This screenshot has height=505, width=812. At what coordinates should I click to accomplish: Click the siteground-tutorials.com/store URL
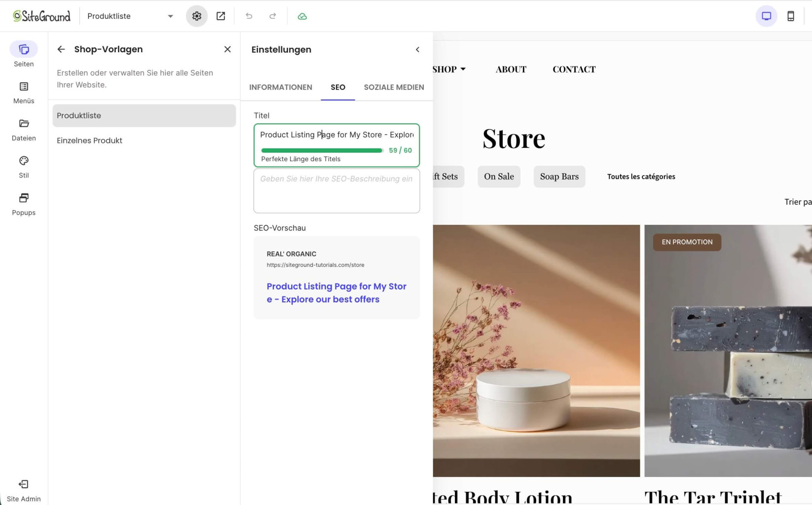(x=316, y=265)
